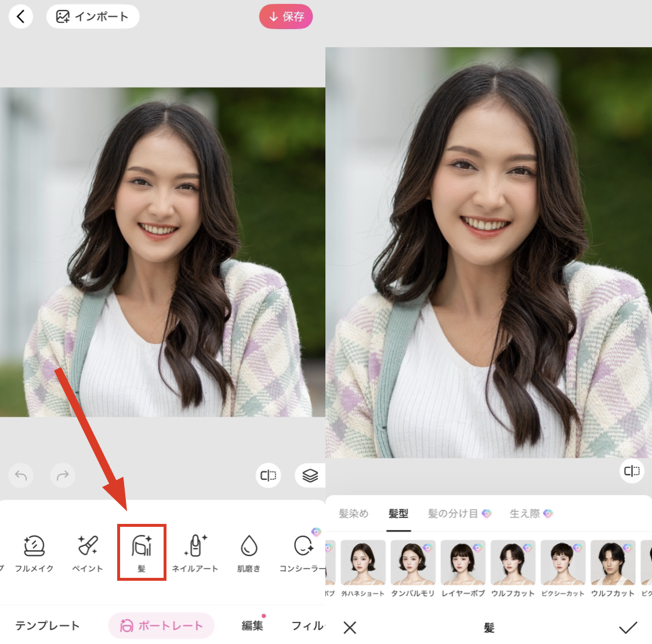
Task: Switch to the 髪の分け目 (hair parting) tab
Action: [454, 513]
